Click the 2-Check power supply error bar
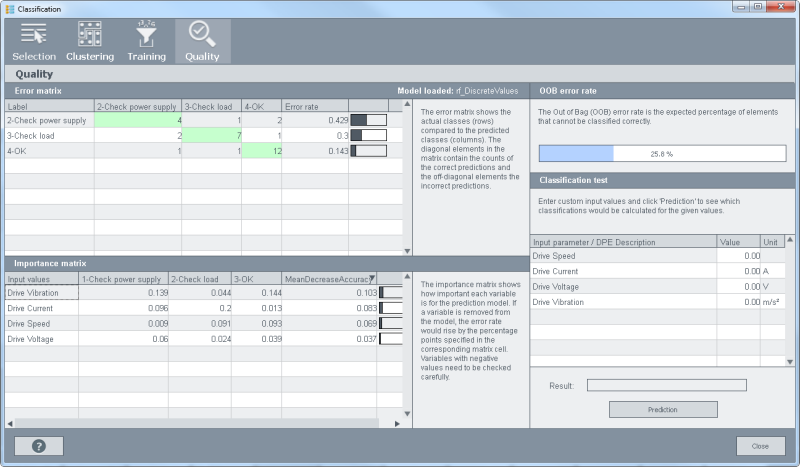Screen dimensions: 800x467 pyautogui.click(x=368, y=120)
